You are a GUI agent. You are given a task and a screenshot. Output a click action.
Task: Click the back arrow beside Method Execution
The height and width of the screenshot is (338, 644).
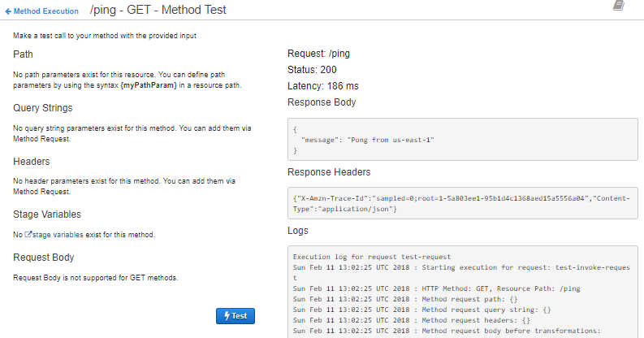8,11
